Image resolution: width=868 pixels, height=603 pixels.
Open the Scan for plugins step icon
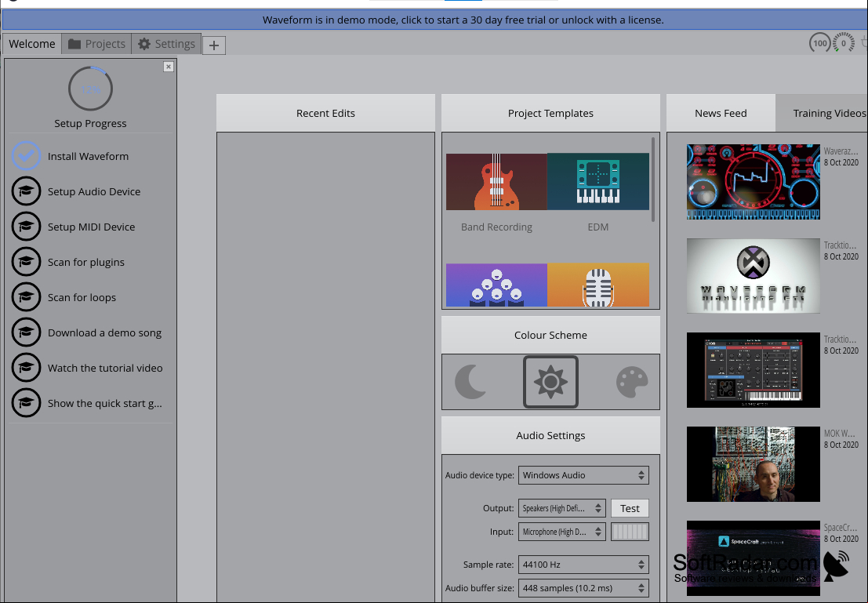(x=26, y=262)
